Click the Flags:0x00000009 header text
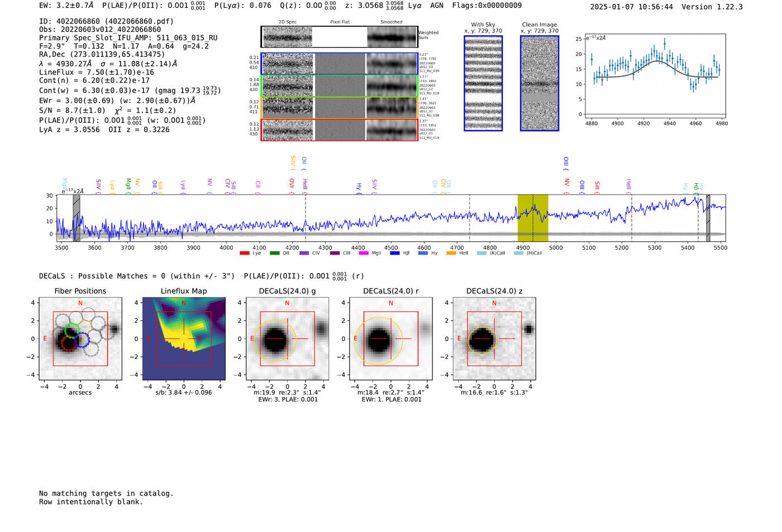 487,6
